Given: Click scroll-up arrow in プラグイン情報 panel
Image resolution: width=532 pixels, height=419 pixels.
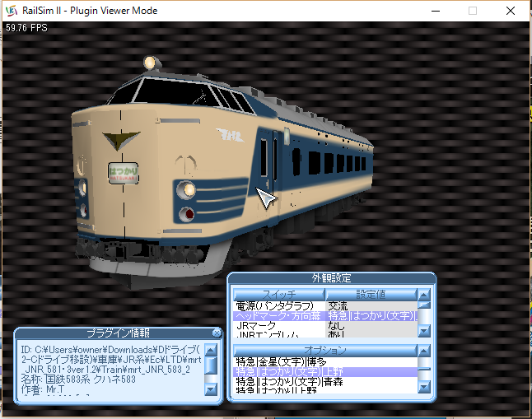Looking at the screenshot, I should [211, 350].
